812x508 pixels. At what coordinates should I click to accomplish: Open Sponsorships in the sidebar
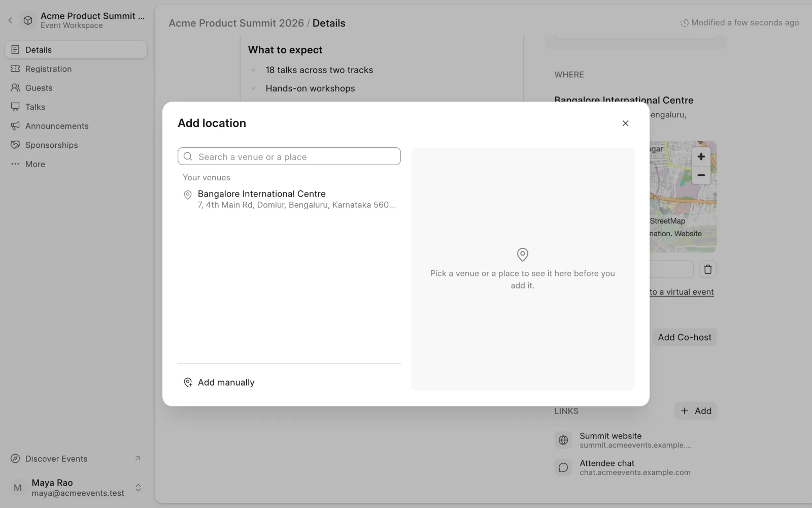76,145
